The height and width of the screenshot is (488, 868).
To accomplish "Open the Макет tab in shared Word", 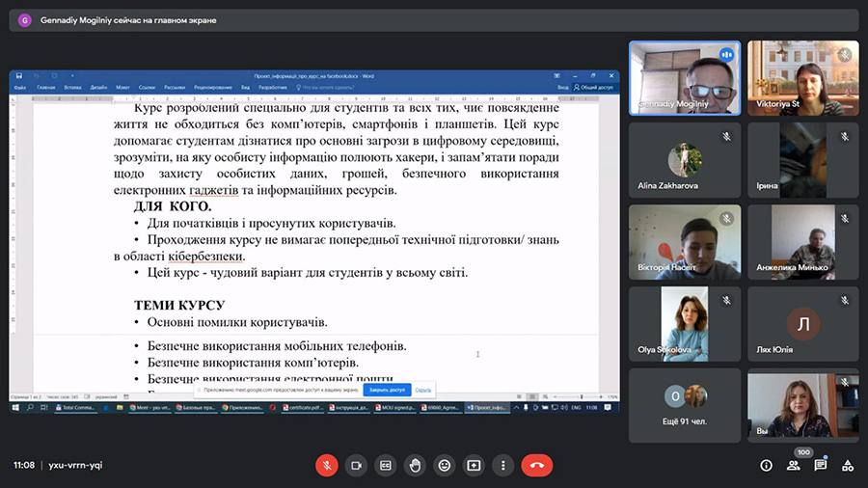I will [x=122, y=88].
